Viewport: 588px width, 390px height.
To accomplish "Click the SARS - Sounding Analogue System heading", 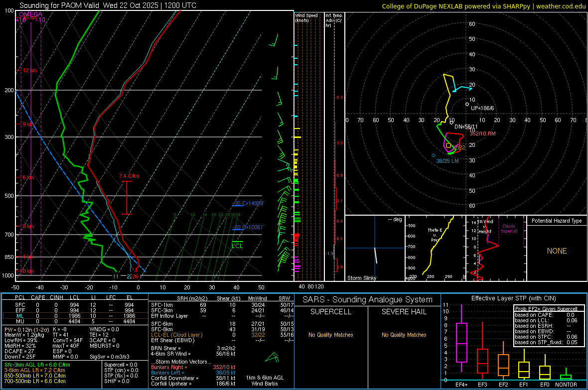I will pos(368,300).
